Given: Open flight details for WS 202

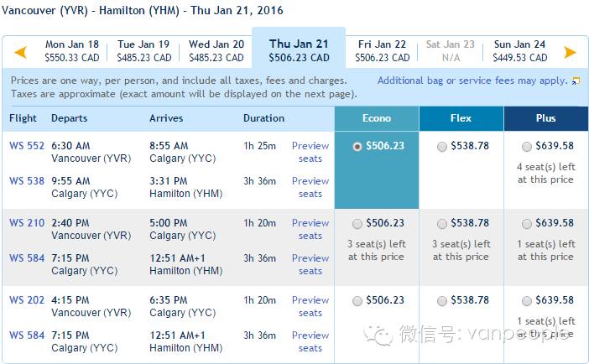Looking at the screenshot, I should [27, 300].
